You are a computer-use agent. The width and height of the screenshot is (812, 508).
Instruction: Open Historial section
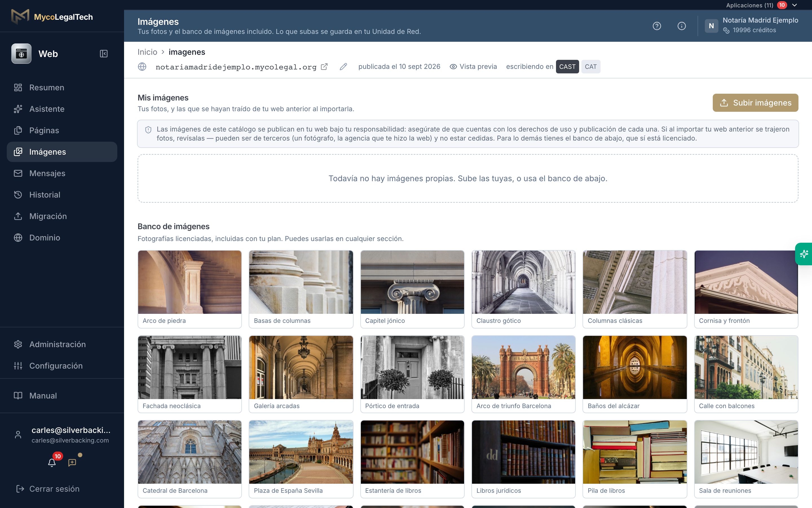point(62,195)
